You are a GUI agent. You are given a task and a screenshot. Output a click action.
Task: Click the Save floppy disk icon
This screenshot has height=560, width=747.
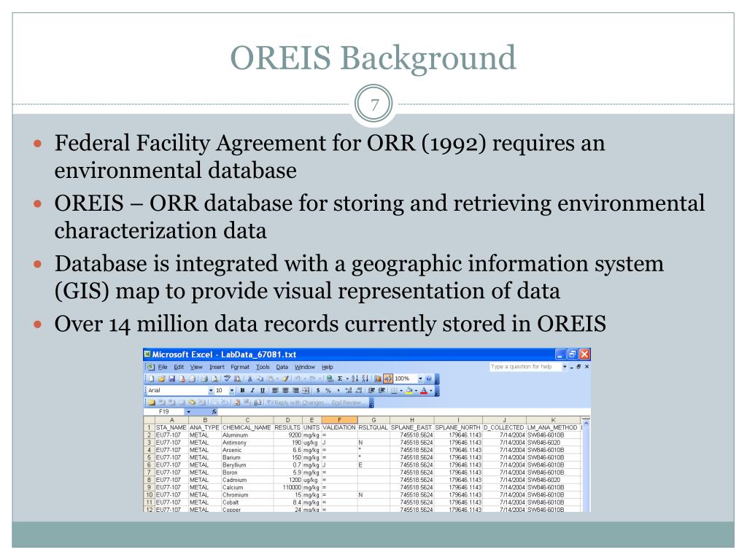point(171,378)
